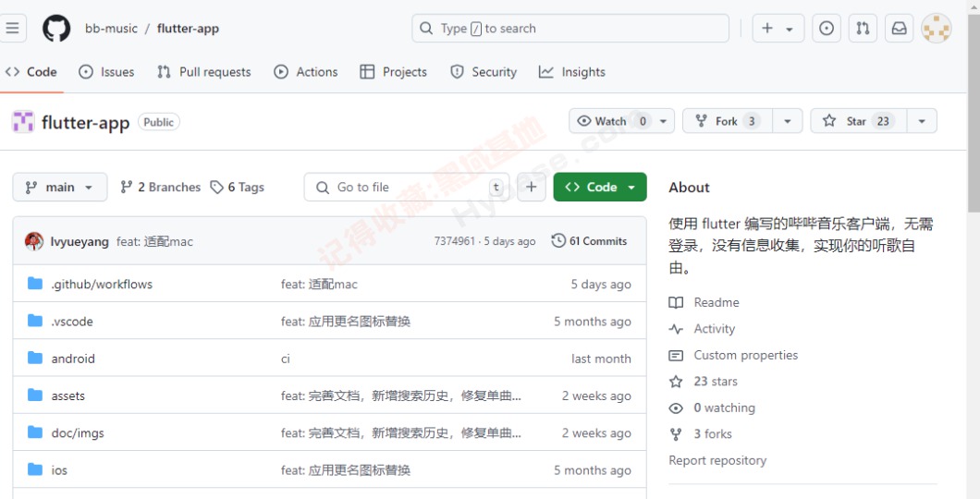Open commit message in assets row

(400, 396)
